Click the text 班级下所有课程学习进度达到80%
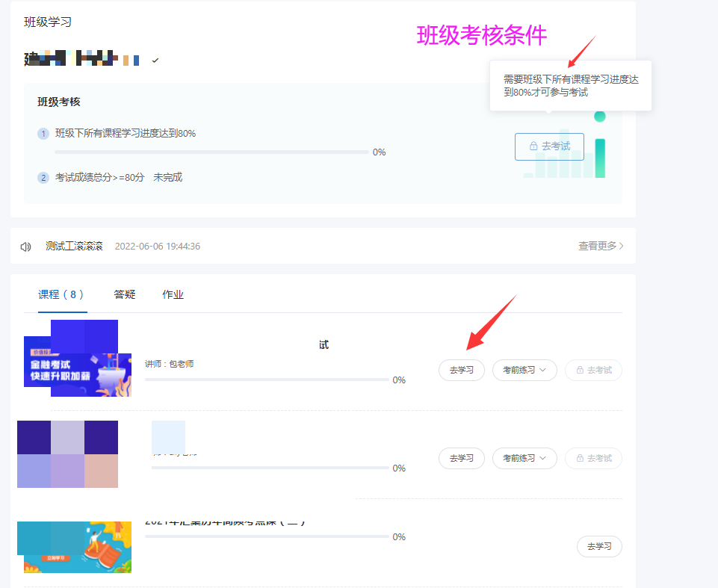Image resolution: width=718 pixels, height=588 pixels. click(126, 133)
